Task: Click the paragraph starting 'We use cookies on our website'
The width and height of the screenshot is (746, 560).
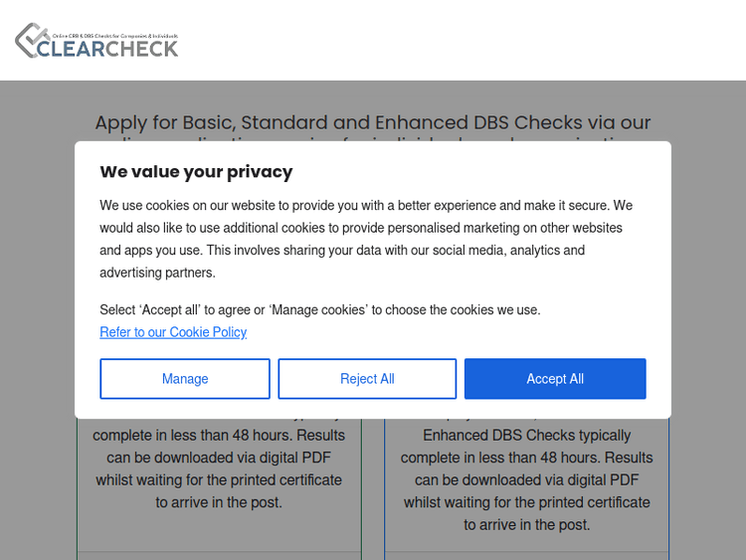Action: (366, 239)
